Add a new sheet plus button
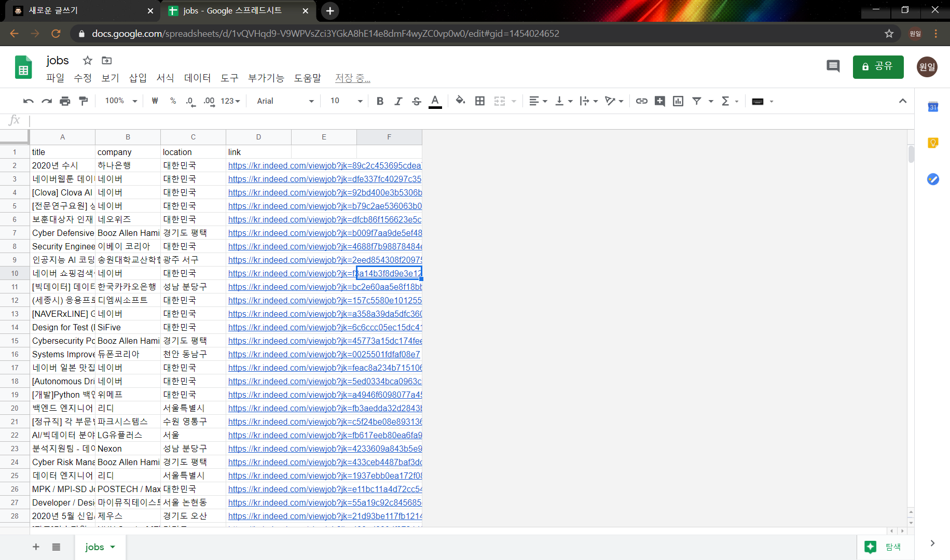950x560 pixels. tap(36, 547)
